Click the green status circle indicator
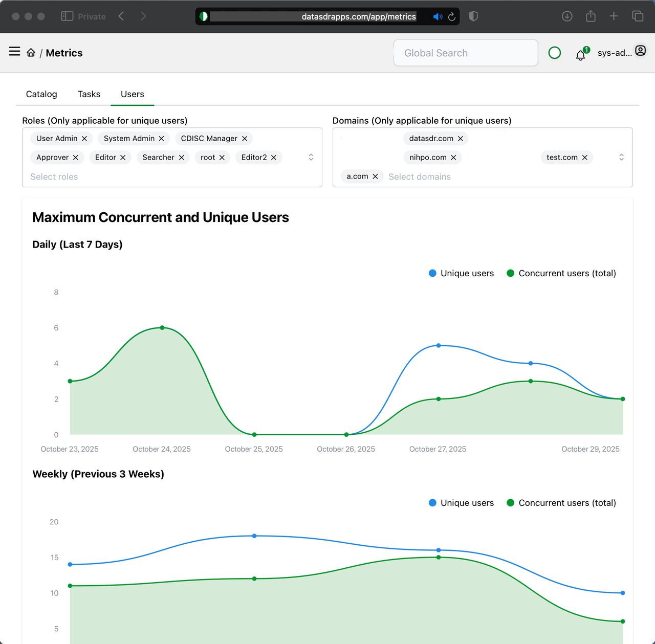Image resolution: width=655 pixels, height=644 pixels. click(x=555, y=53)
